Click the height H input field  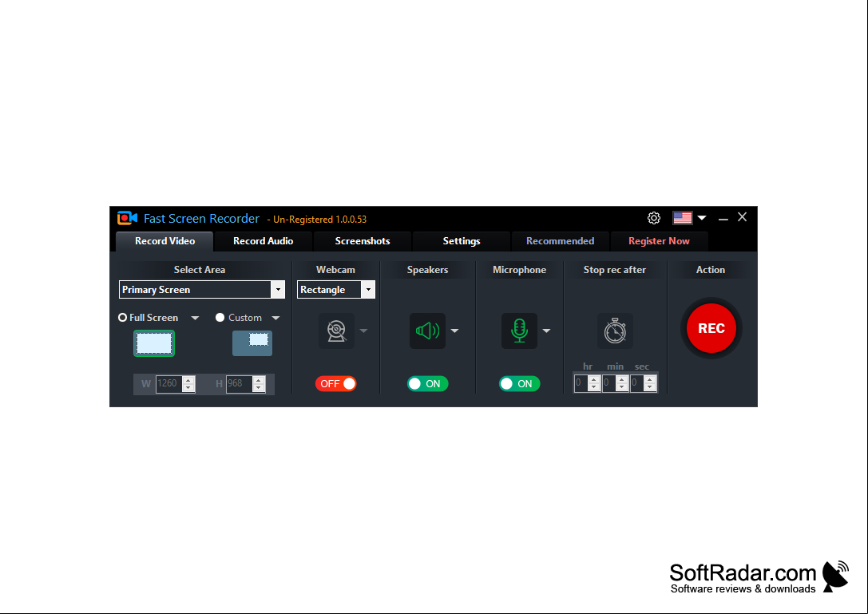pyautogui.click(x=239, y=384)
